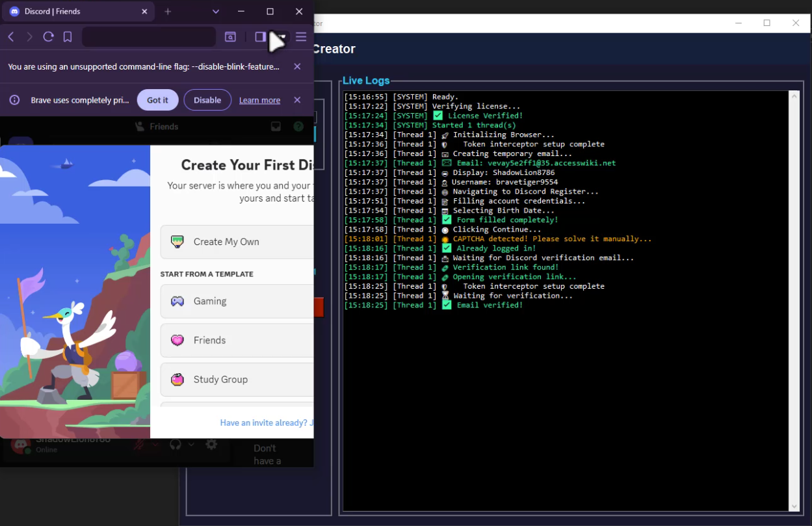
Task: Open the Learn more link
Action: (259, 100)
